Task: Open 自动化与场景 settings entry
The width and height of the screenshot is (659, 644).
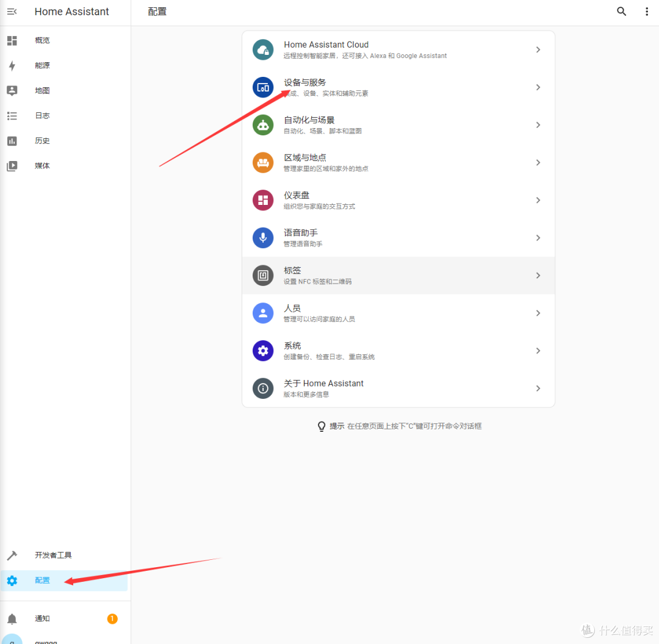Action: (x=398, y=125)
